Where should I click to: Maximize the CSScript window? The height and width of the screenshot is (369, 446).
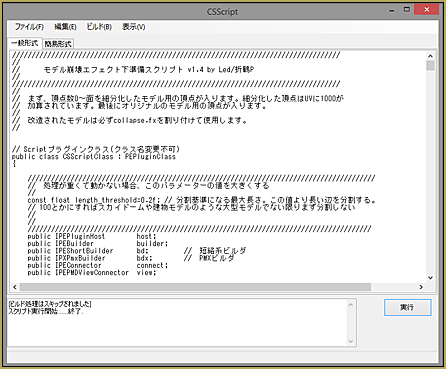407,10
